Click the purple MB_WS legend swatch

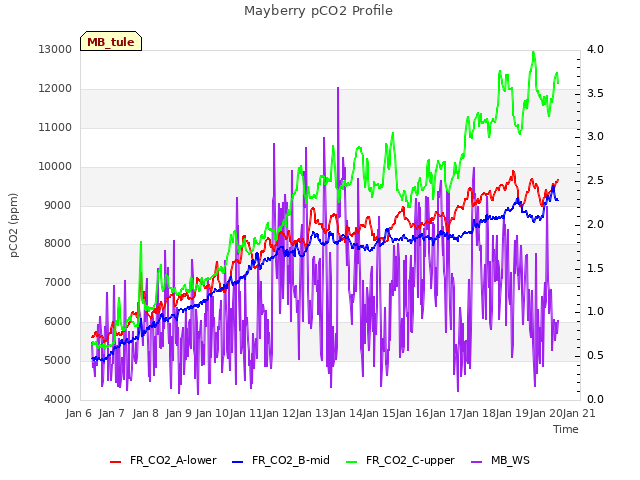pos(477,462)
